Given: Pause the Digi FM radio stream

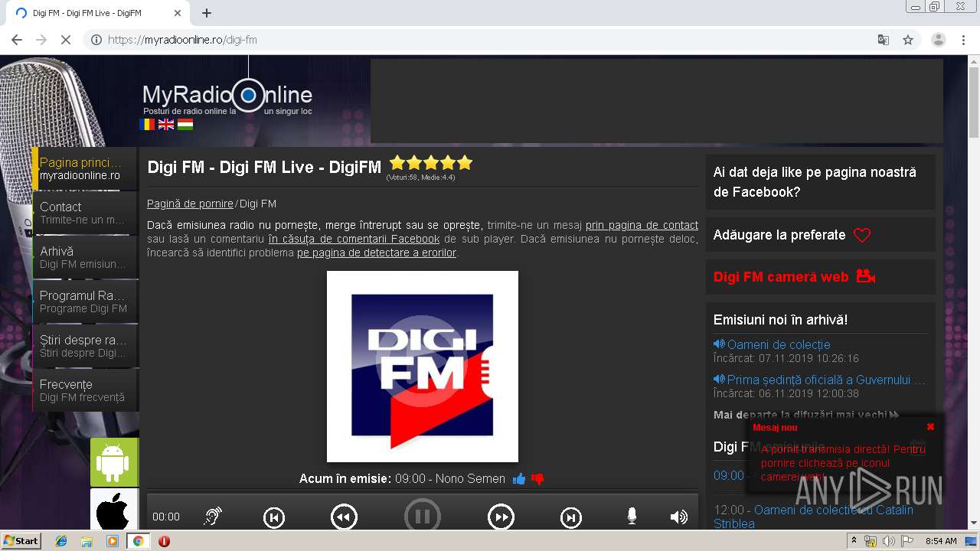Looking at the screenshot, I should pos(423,517).
